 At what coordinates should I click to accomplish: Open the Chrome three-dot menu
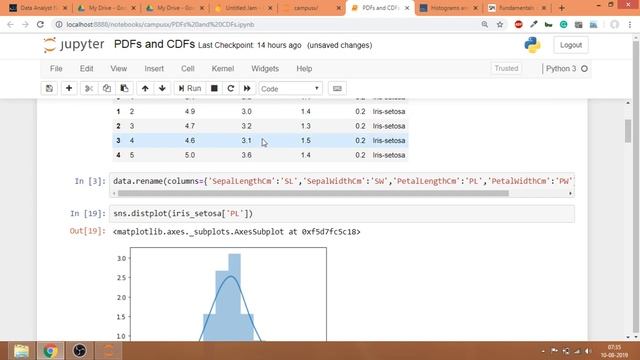[630, 24]
